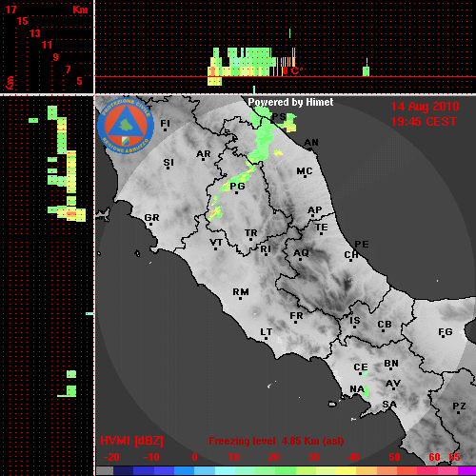
Task: Click the Protezione Civile Regione Abruzzo logo
Action: [x=126, y=126]
